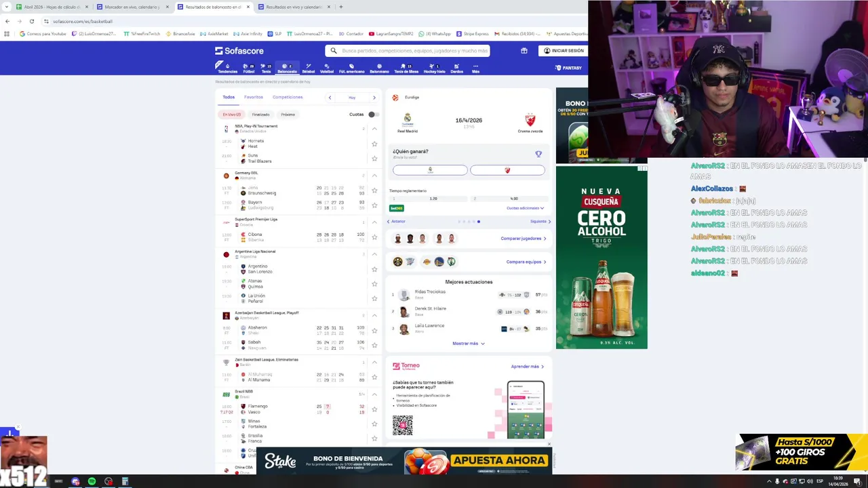Open the Tenis sport section
The image size is (868, 488).
(267, 68)
